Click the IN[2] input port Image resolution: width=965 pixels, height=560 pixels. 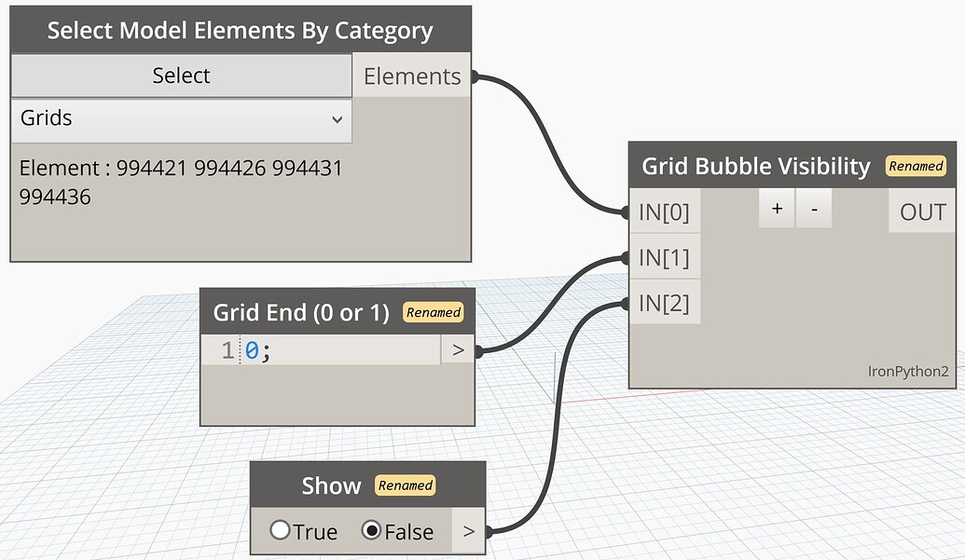(664, 302)
